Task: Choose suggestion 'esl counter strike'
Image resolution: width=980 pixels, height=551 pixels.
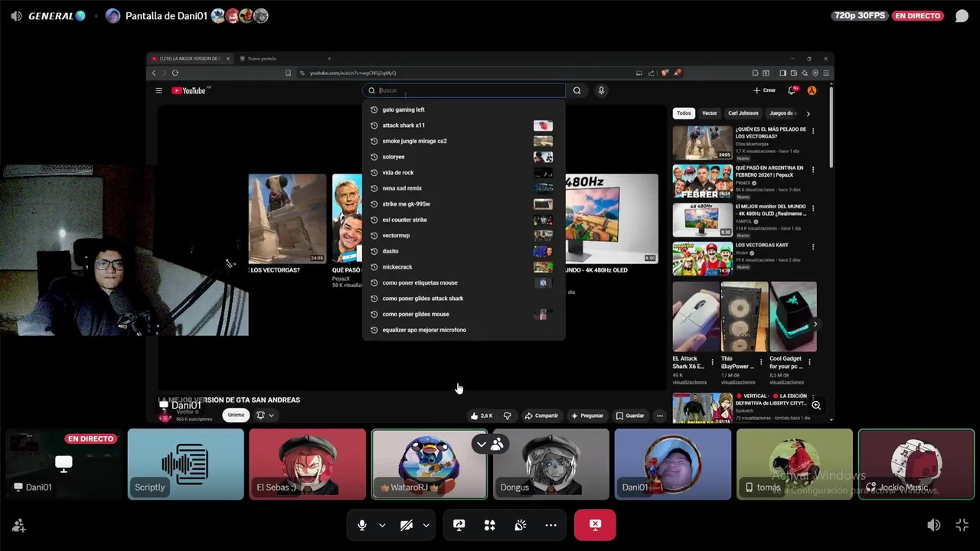Action: [x=464, y=220]
